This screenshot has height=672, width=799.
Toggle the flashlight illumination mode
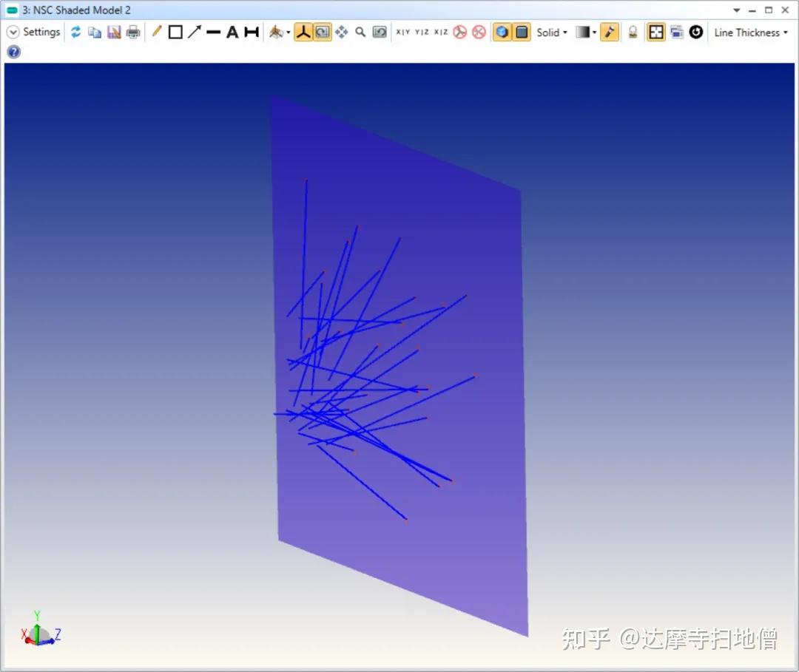[609, 32]
